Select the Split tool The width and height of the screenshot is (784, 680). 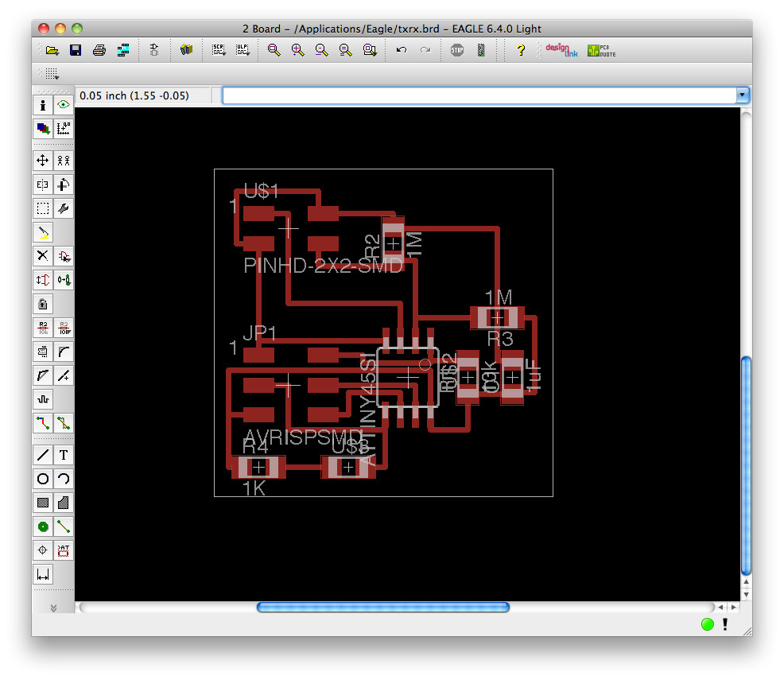pos(43,375)
